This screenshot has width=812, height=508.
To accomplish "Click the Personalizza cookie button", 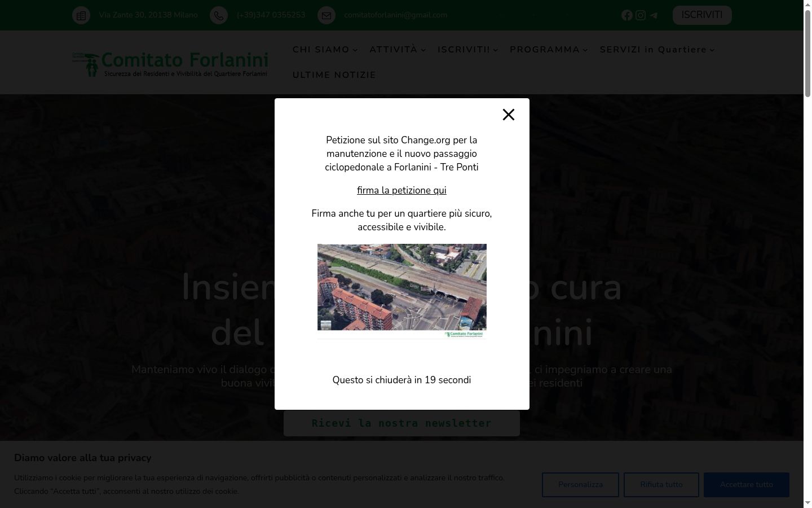I will [x=580, y=485].
